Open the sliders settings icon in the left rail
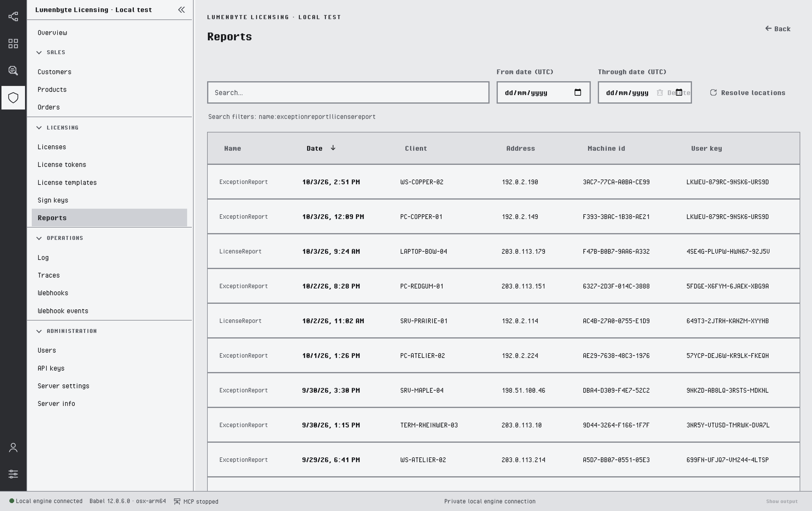 [13, 474]
